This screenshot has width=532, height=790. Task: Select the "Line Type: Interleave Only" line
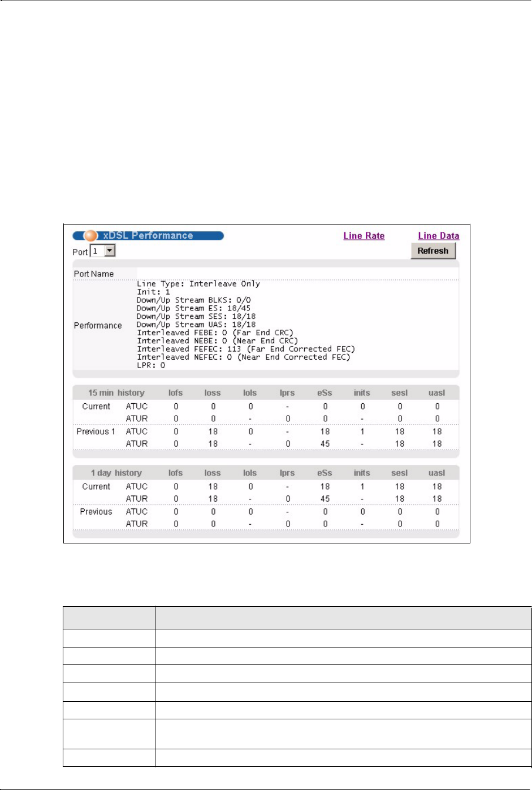click(198, 284)
